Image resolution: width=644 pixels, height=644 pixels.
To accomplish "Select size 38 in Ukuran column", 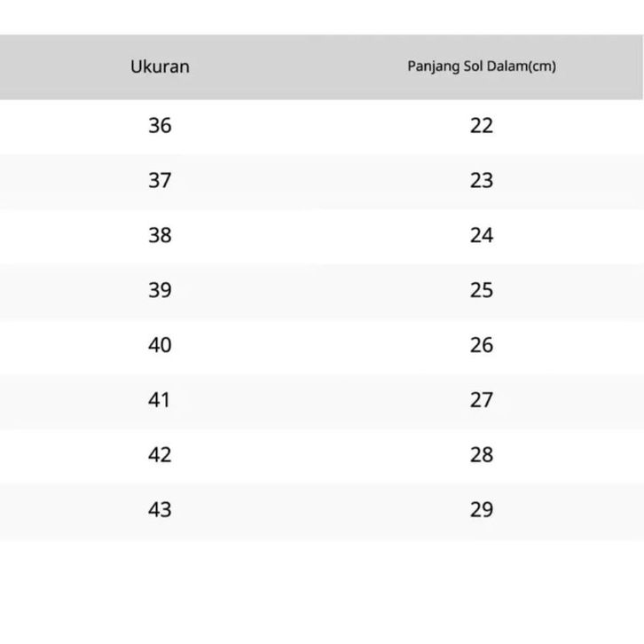I will pyautogui.click(x=160, y=236).
